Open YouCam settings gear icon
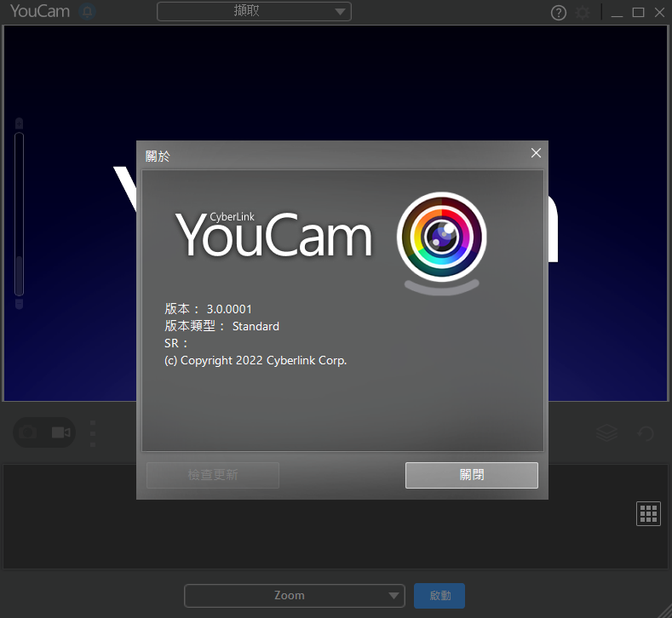This screenshot has height=618, width=672. pyautogui.click(x=583, y=13)
